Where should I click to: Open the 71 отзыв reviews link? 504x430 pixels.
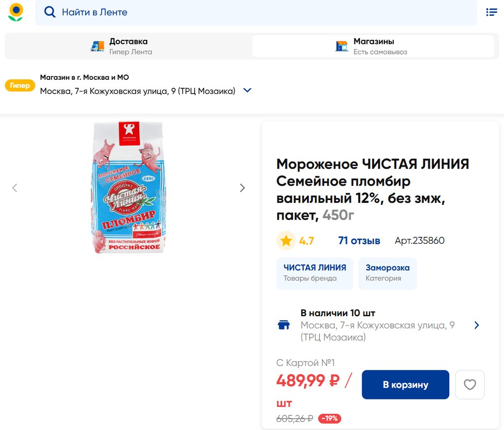pos(359,241)
